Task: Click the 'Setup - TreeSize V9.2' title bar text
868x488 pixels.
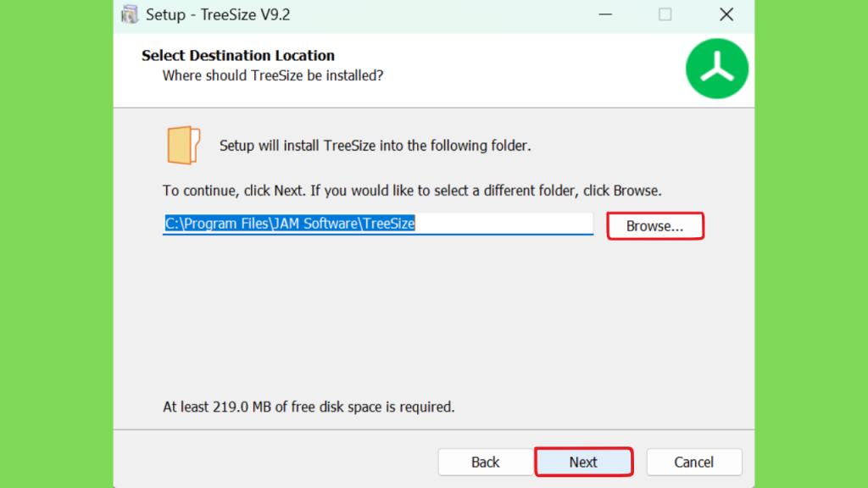Action: [218, 14]
